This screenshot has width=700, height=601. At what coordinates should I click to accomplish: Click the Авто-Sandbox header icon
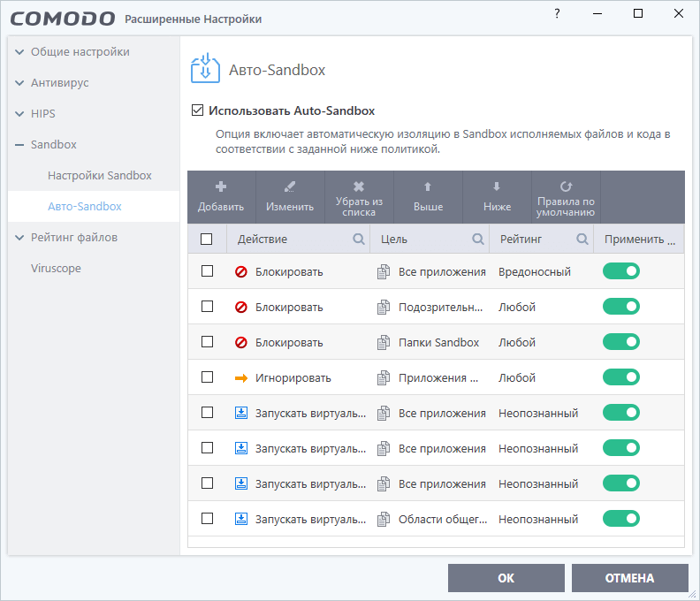[x=205, y=69]
